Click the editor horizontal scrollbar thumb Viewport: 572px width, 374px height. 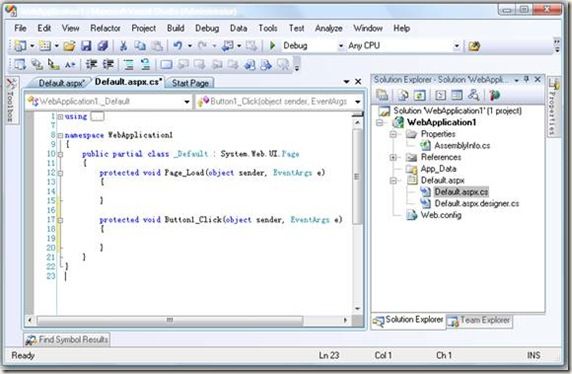tap(170, 320)
